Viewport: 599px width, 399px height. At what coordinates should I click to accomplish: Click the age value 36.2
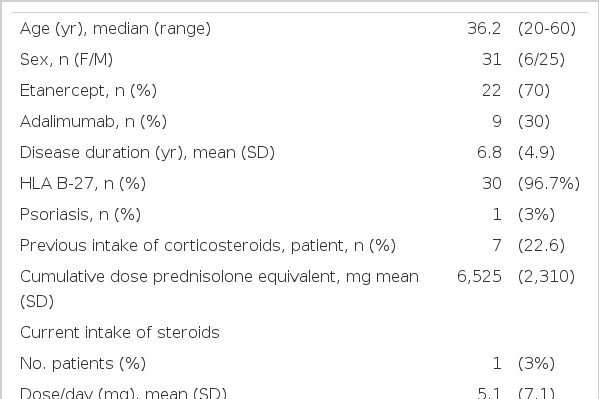click(484, 29)
